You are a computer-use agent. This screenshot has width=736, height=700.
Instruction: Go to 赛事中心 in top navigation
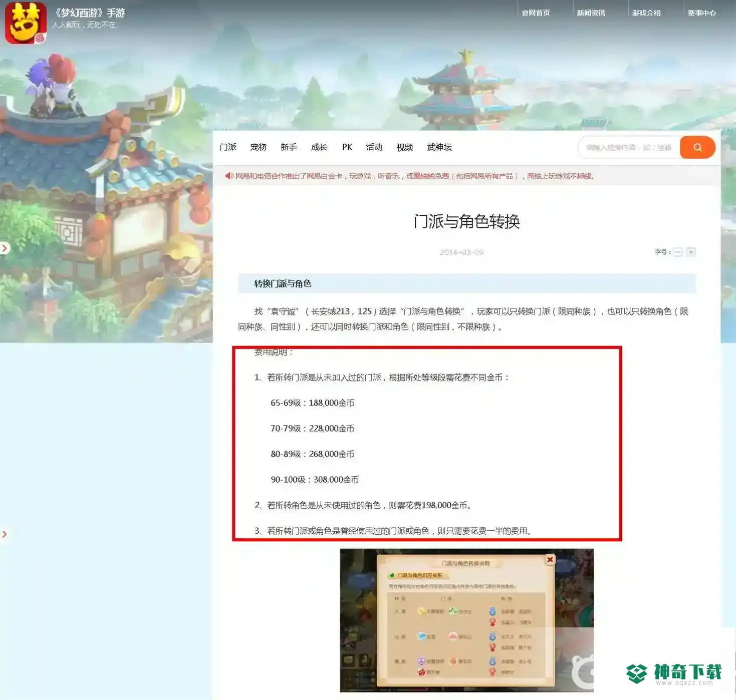(x=701, y=13)
